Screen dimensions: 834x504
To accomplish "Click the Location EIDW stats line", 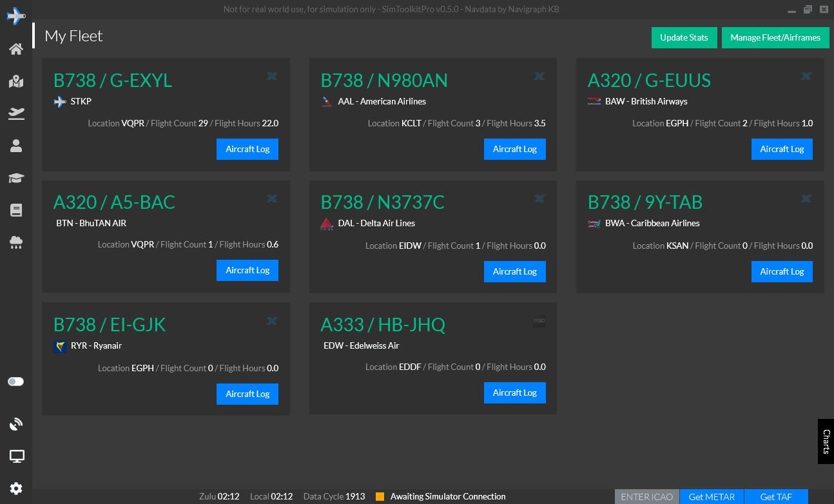I will pyautogui.click(x=456, y=246).
